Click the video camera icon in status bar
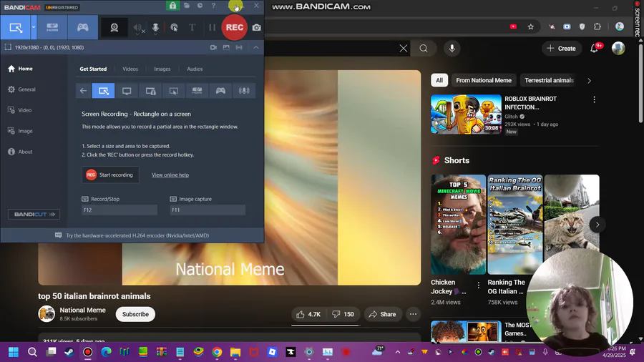 pyautogui.click(x=213, y=48)
